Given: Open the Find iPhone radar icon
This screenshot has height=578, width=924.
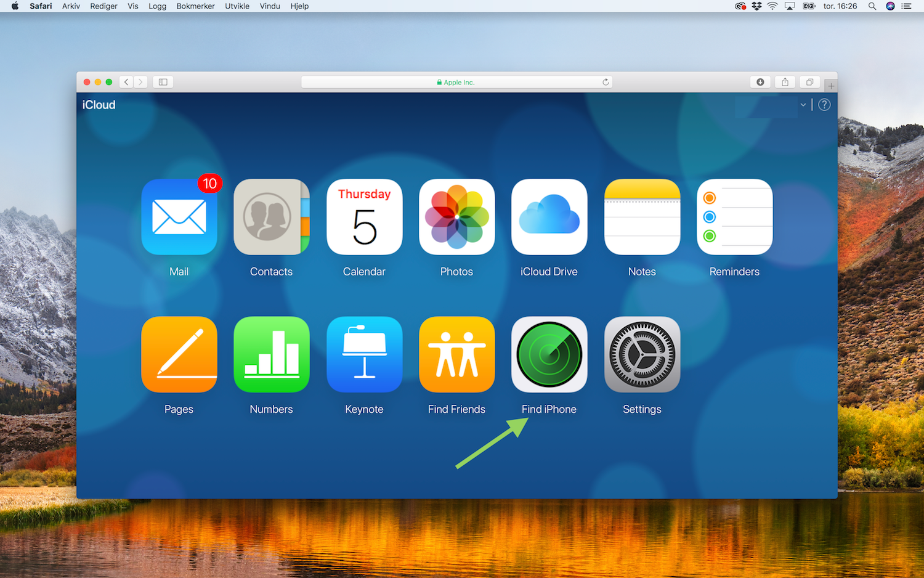Looking at the screenshot, I should [x=549, y=354].
